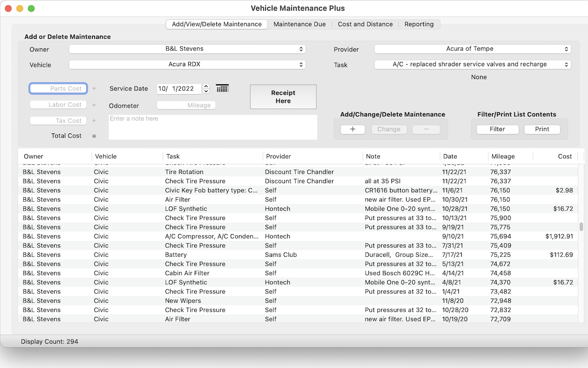Click the Odometer Mileage field
The width and height of the screenshot is (588, 368).
186,105
